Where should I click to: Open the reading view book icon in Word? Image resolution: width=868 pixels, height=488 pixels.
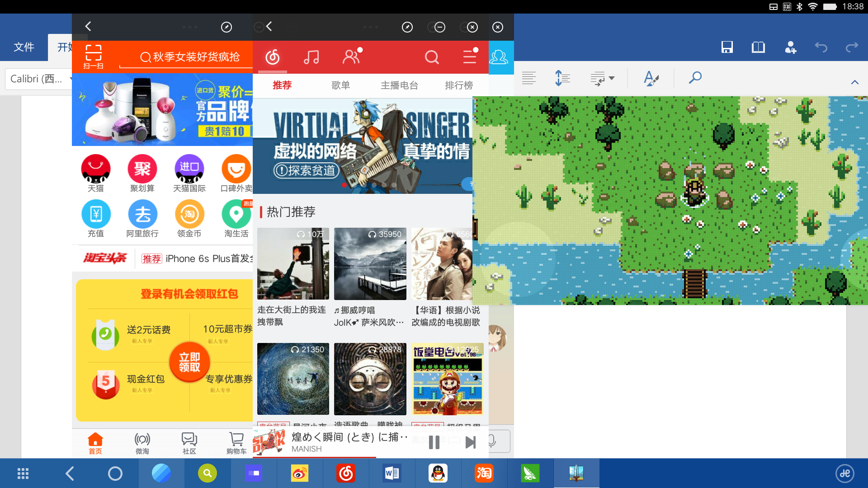pos(758,47)
